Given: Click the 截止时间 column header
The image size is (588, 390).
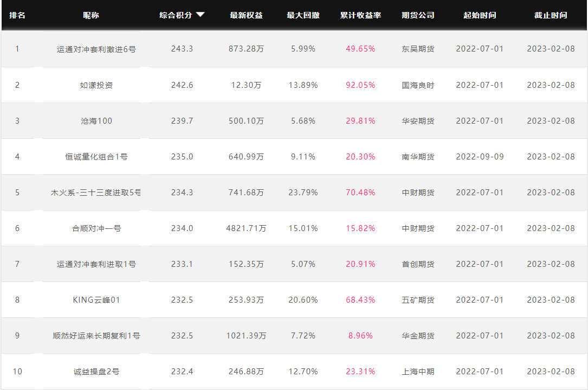Looking at the screenshot, I should [x=551, y=15].
